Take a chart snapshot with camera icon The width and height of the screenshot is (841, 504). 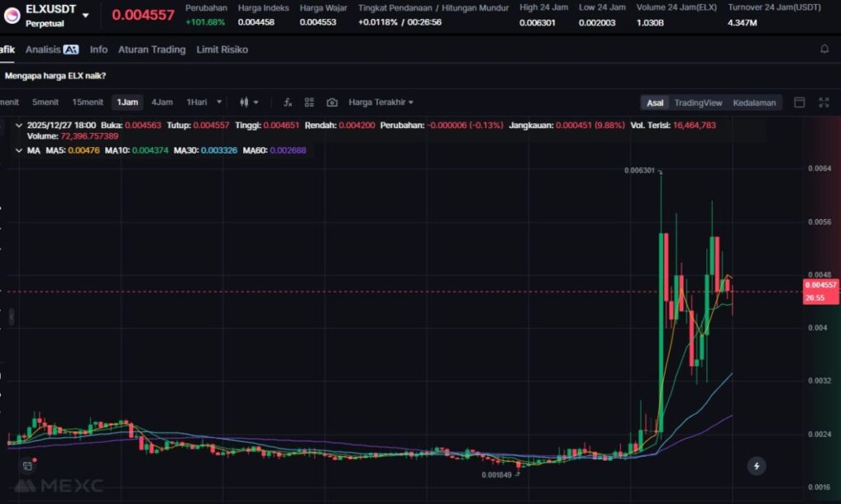point(332,103)
